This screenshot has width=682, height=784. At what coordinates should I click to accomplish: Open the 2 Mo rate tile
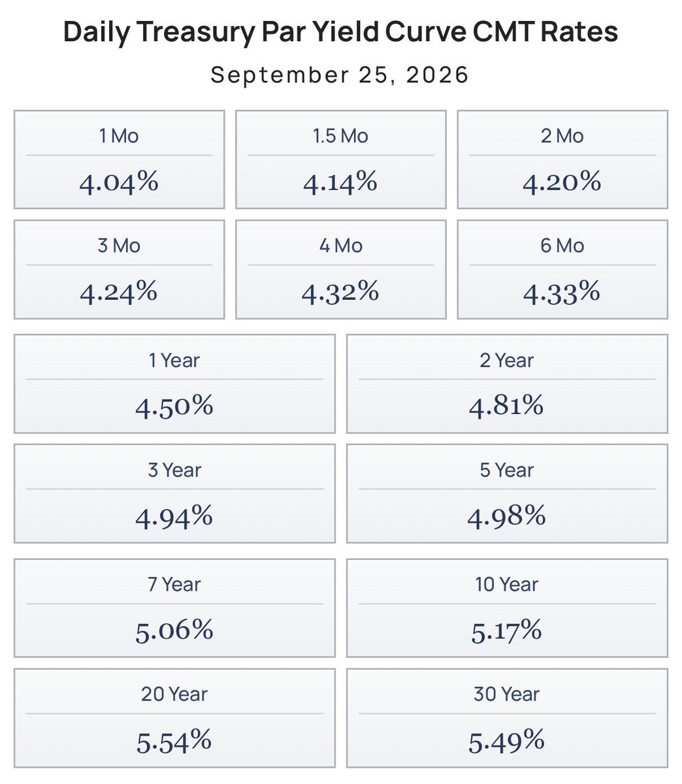click(x=562, y=159)
